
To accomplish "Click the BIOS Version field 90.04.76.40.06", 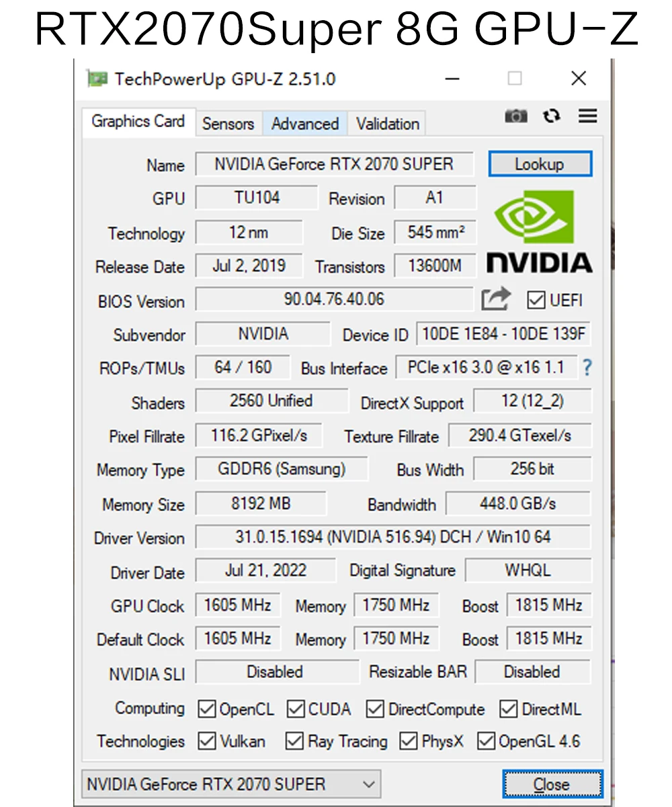I will tap(334, 299).
